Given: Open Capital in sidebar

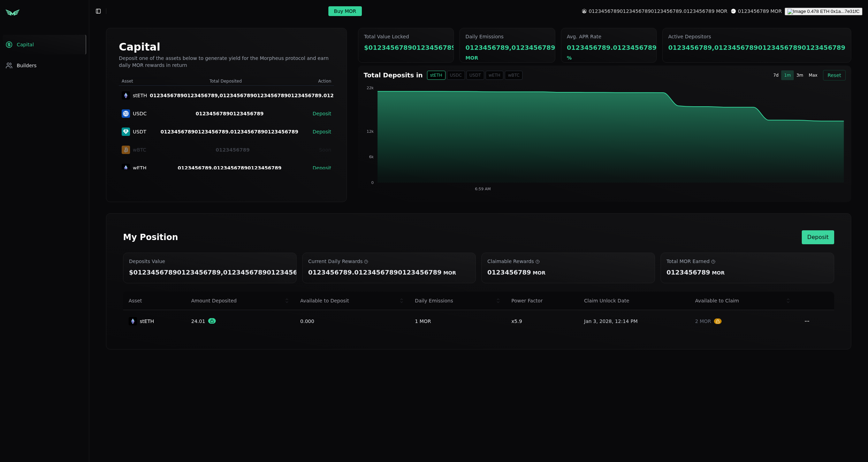Looking at the screenshot, I should (25, 45).
